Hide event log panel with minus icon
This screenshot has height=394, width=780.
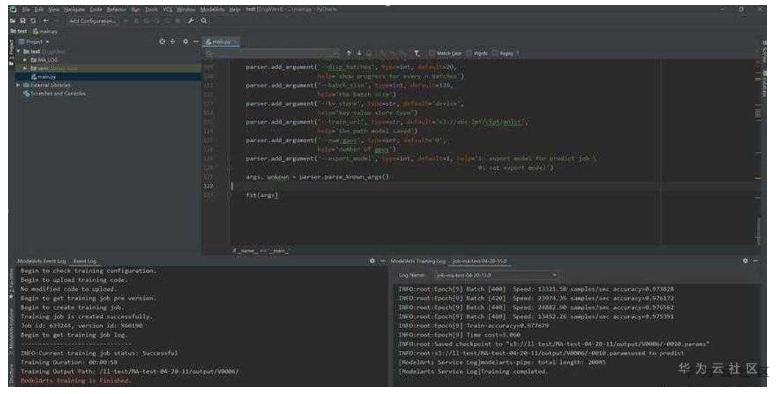coord(383,261)
